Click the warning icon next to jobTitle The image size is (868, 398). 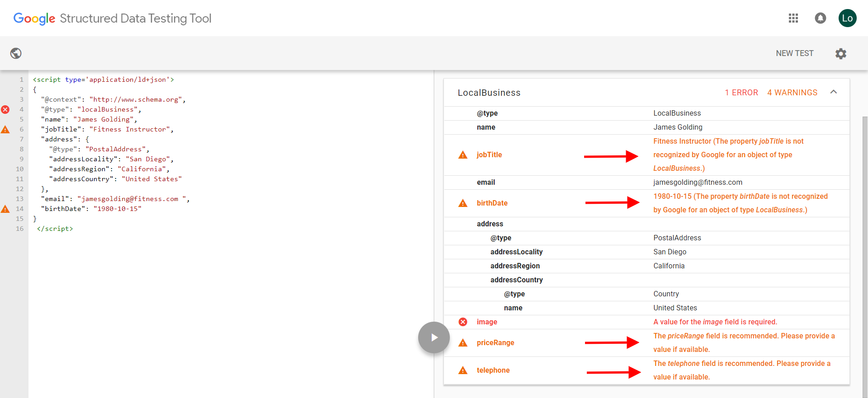click(463, 155)
